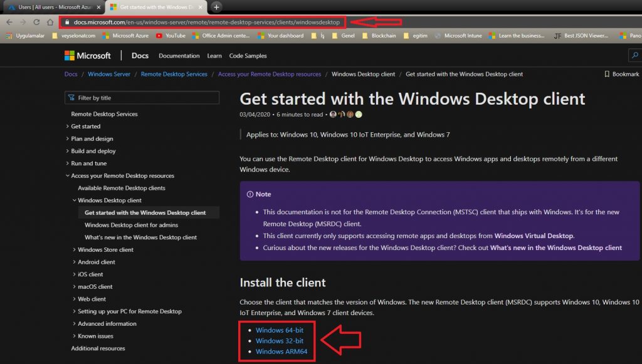Image resolution: width=642 pixels, height=364 pixels.
Task: Open a new browser tab
Action: coord(216,7)
